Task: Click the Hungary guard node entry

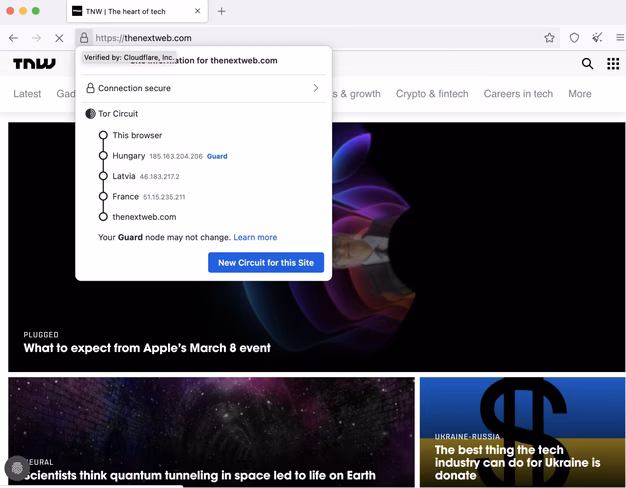Action: click(x=163, y=156)
